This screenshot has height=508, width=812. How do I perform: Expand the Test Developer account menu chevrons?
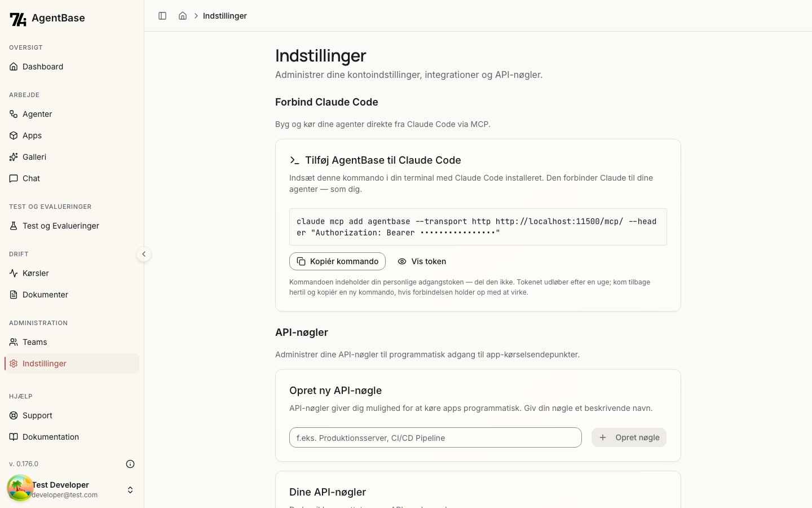click(130, 490)
